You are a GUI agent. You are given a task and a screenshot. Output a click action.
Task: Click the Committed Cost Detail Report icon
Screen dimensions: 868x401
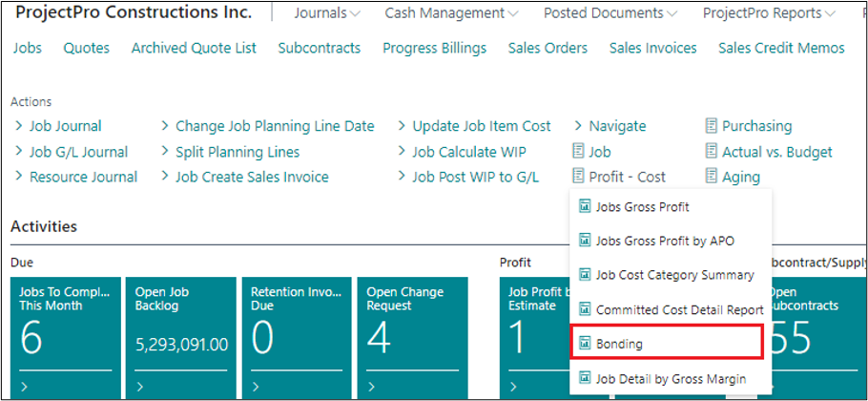point(586,309)
